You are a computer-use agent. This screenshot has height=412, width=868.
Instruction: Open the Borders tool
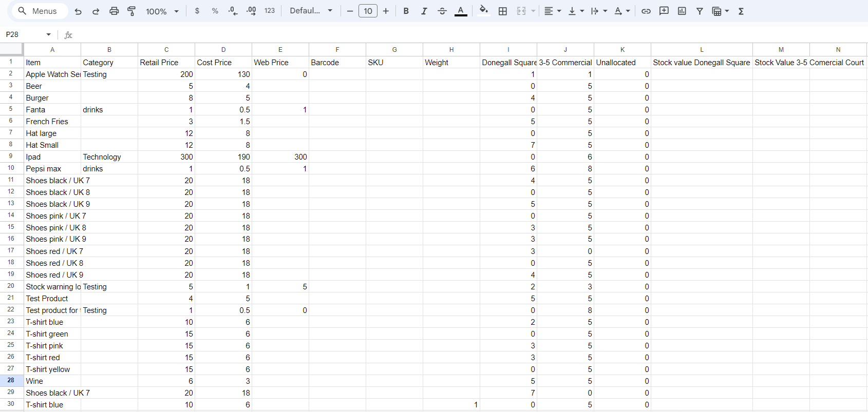pyautogui.click(x=503, y=11)
